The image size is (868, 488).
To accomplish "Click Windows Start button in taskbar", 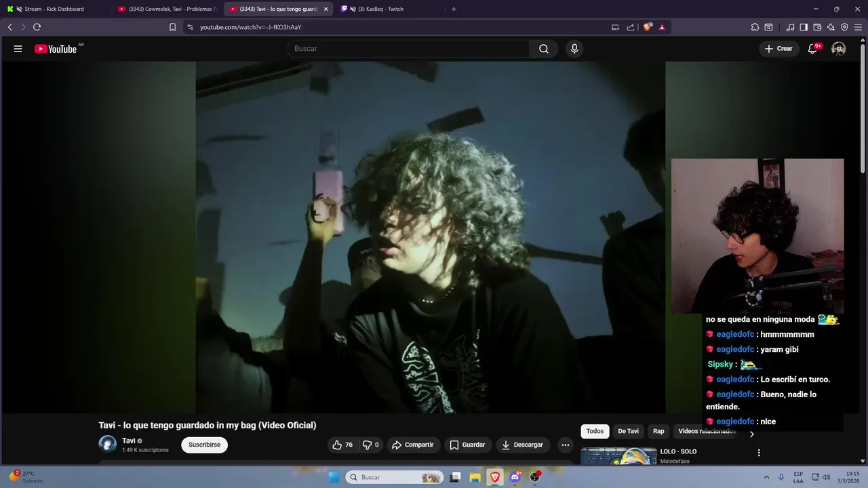I will tap(334, 477).
